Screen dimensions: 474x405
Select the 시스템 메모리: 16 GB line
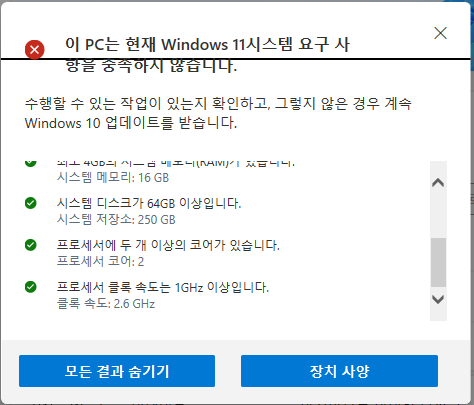click(113, 178)
